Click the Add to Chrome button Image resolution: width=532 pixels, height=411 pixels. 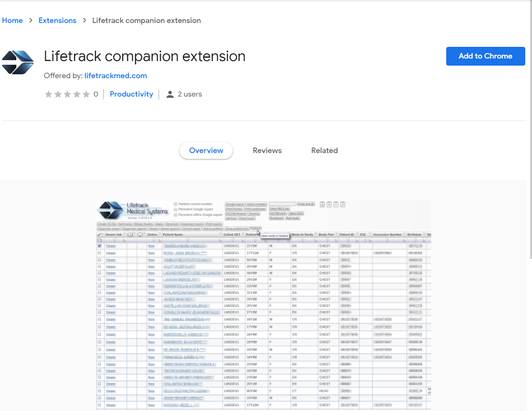tap(486, 56)
